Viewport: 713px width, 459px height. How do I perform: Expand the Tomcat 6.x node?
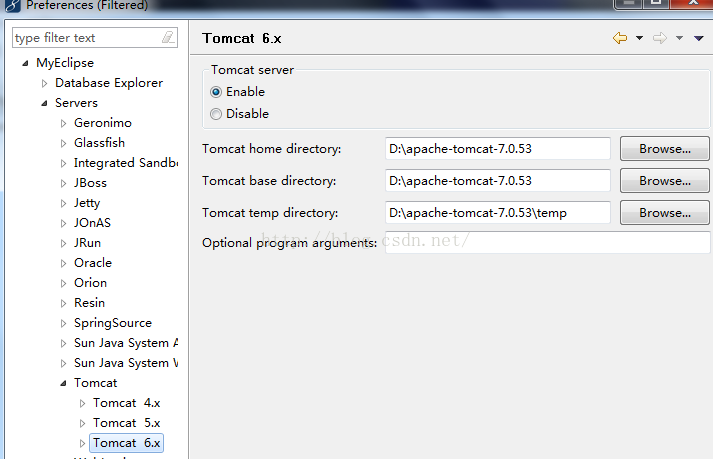(82, 444)
